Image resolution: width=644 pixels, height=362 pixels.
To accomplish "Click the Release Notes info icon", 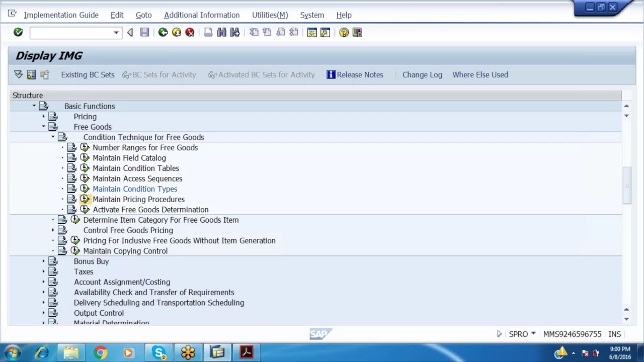I will tap(331, 74).
